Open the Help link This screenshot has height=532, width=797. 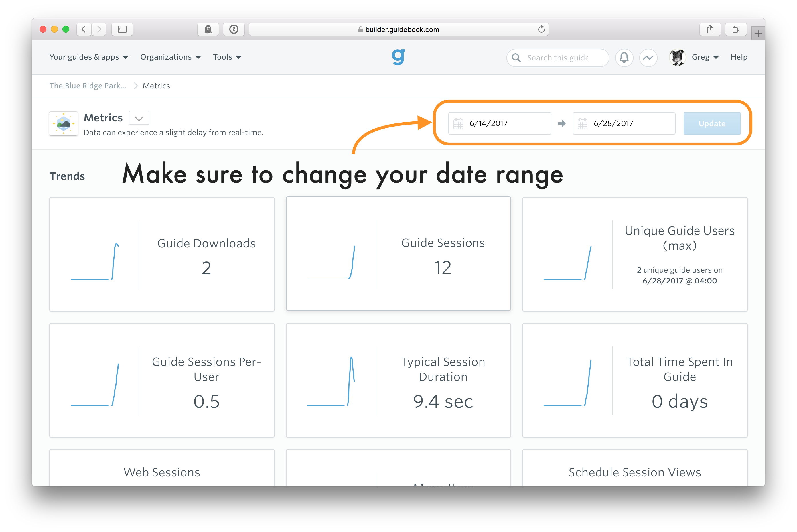[x=739, y=57]
